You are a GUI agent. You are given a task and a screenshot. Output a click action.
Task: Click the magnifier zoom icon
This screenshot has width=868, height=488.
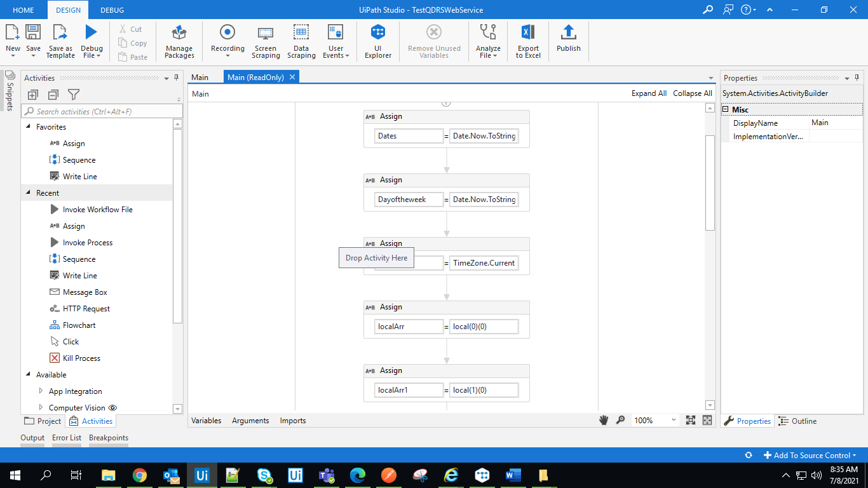click(621, 420)
